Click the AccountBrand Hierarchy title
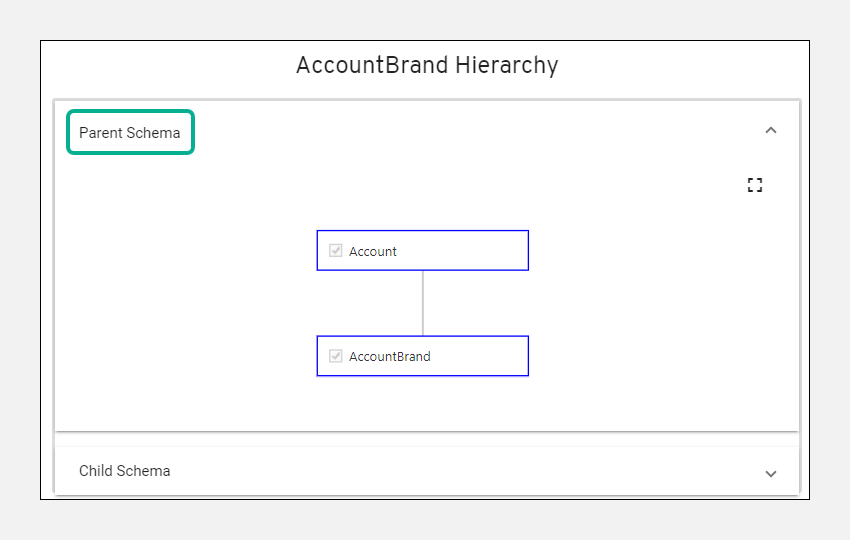The height and width of the screenshot is (540, 850). pyautogui.click(x=427, y=66)
